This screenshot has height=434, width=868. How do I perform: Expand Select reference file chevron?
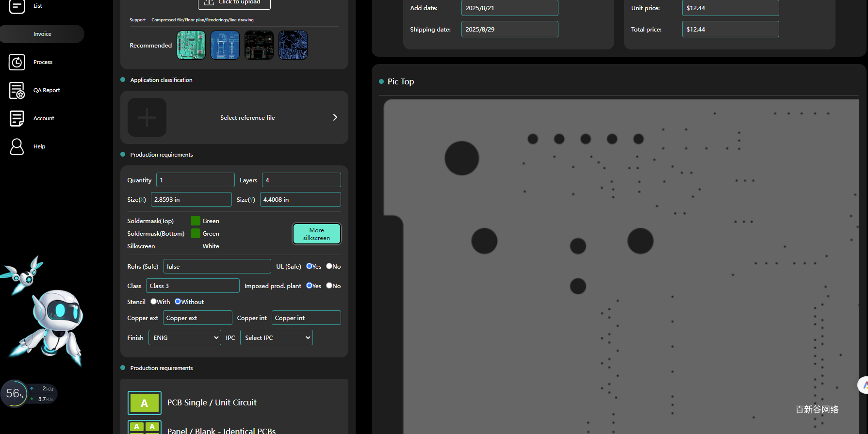tap(335, 117)
